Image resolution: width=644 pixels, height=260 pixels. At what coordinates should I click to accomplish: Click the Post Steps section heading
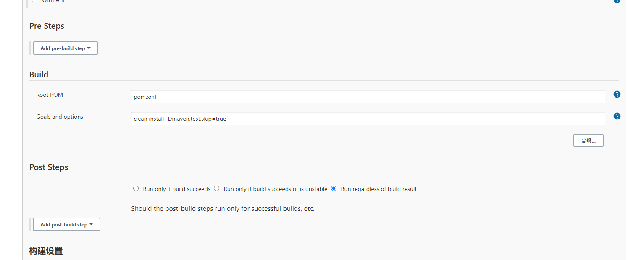click(49, 167)
